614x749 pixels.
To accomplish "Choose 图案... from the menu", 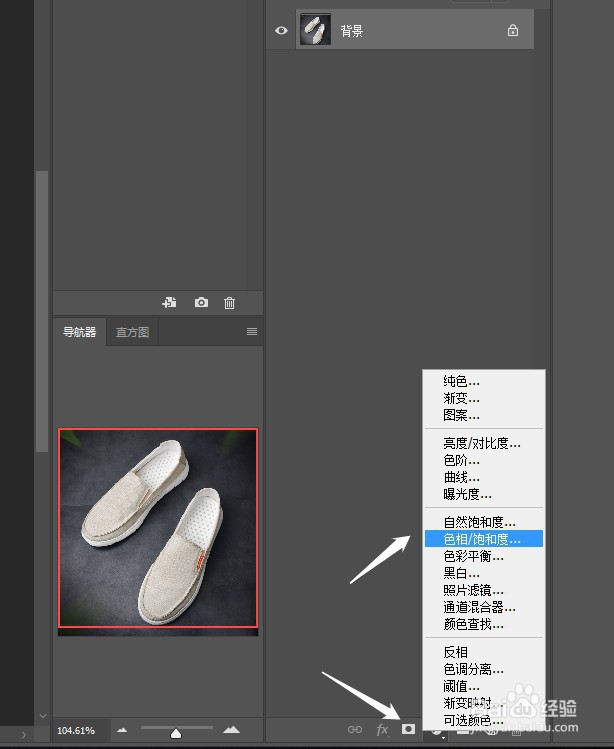I will [484, 415].
